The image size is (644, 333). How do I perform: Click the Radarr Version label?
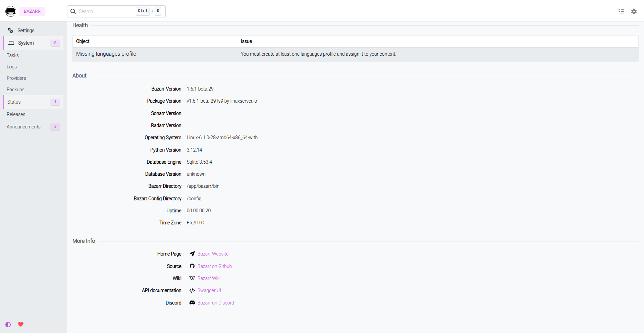pos(166,125)
